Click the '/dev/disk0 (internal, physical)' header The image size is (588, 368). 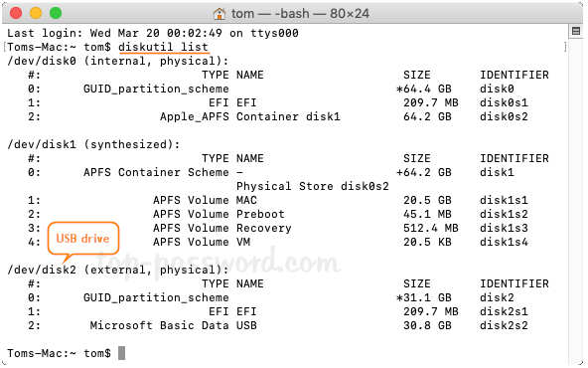pyautogui.click(x=118, y=61)
